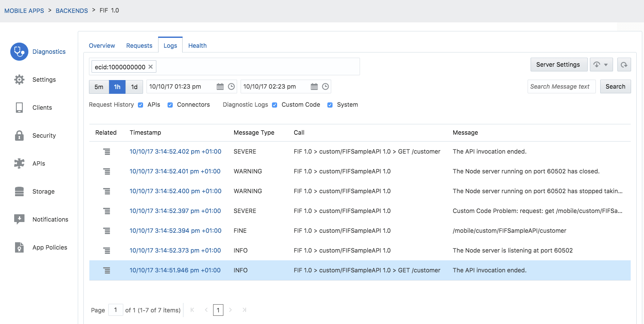Open the 3:14:52.394 pm timestamp link

(175, 231)
